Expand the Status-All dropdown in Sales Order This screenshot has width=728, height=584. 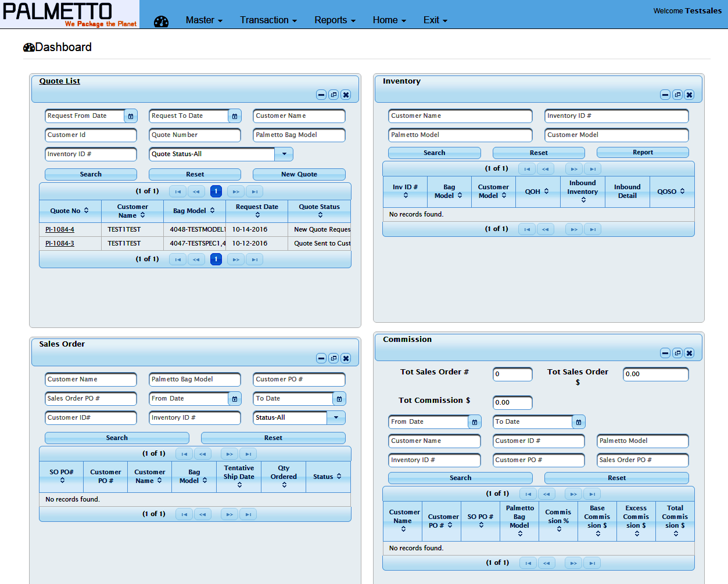[336, 418]
